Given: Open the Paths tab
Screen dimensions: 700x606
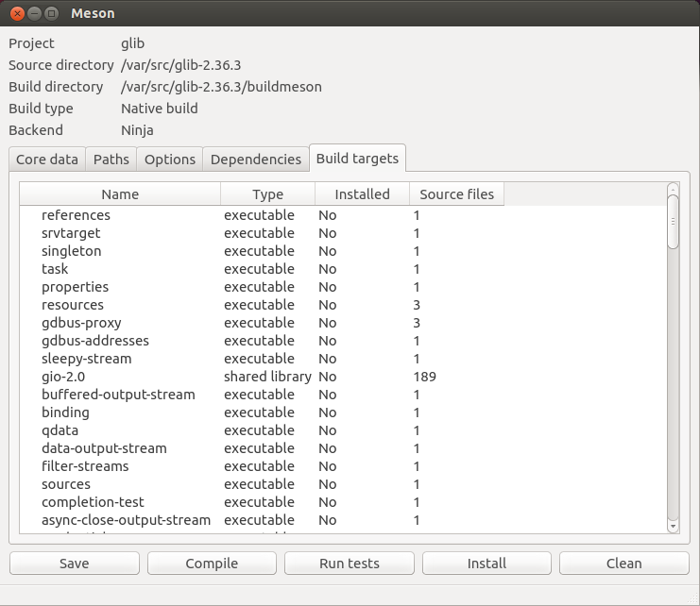Looking at the screenshot, I should (x=111, y=160).
